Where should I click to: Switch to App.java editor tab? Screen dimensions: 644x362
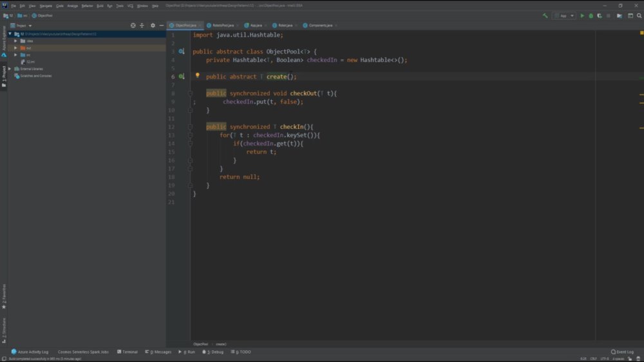(254, 26)
